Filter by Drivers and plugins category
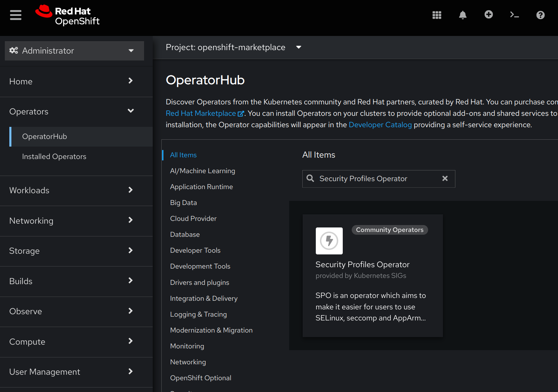This screenshot has height=392, width=558. tap(199, 282)
